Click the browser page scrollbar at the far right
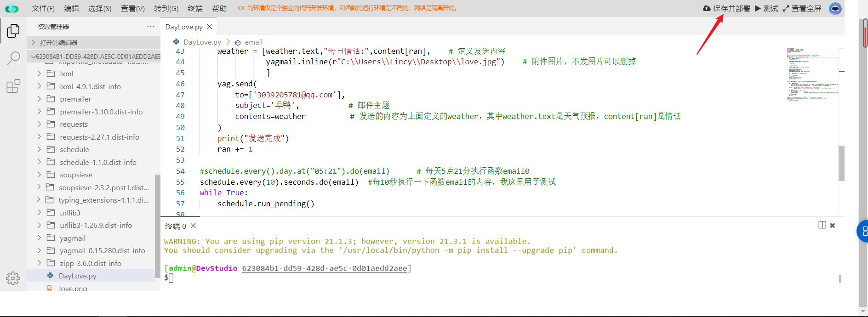 click(x=865, y=33)
